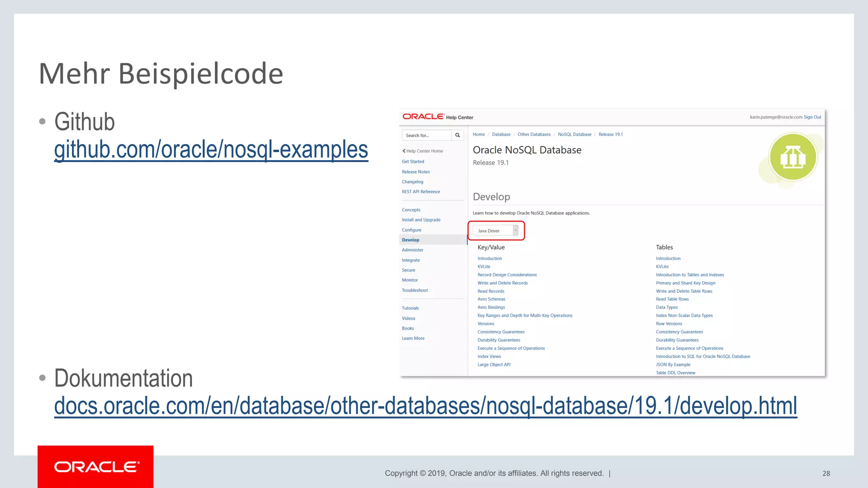Click NoSQL Database breadcrumb

(575, 134)
